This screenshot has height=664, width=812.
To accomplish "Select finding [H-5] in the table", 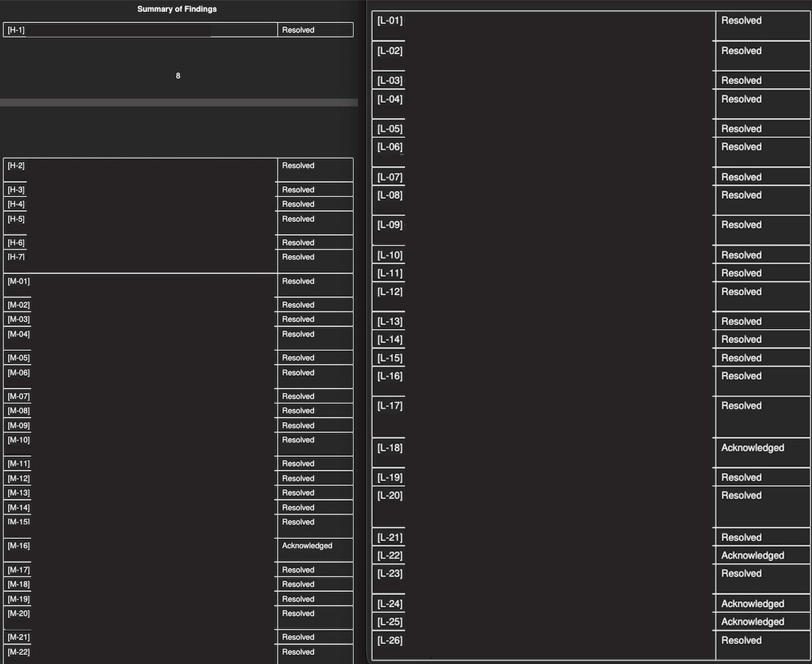I will (16, 219).
